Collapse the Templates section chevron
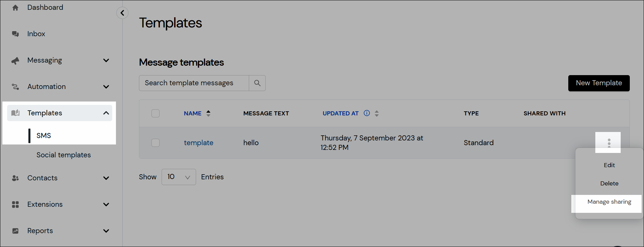644x247 pixels. click(x=106, y=113)
